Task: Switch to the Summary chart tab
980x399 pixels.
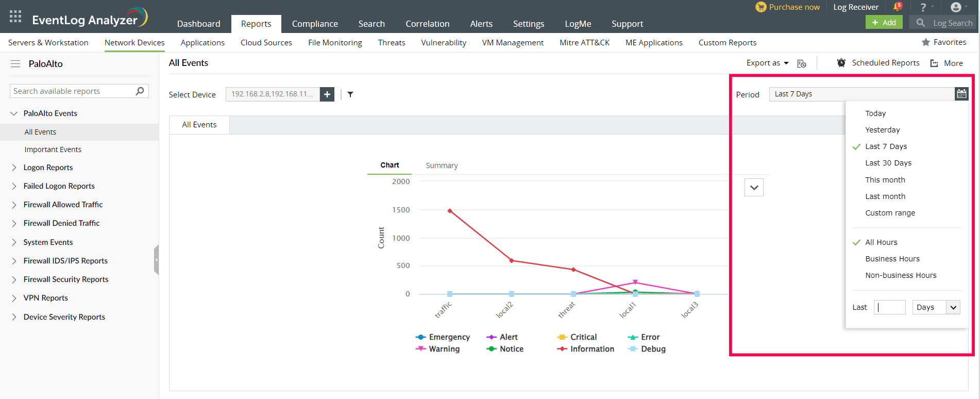Action: point(442,165)
